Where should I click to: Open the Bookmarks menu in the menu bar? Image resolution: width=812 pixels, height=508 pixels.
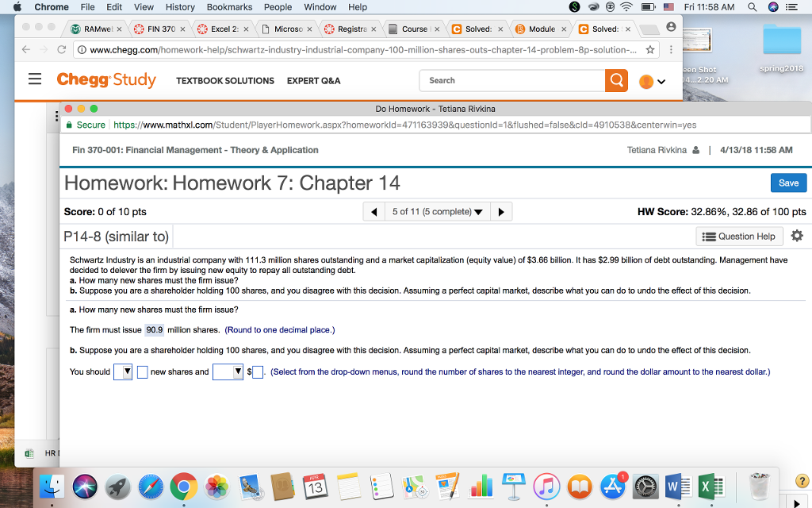click(229, 6)
